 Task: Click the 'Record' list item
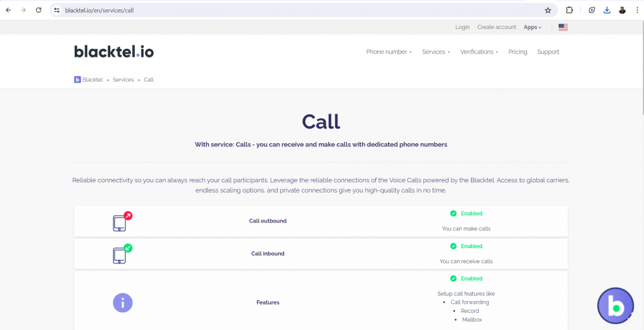pos(470,311)
